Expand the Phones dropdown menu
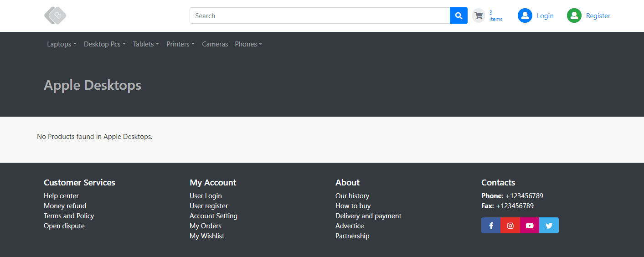This screenshot has width=644, height=257. [248, 44]
